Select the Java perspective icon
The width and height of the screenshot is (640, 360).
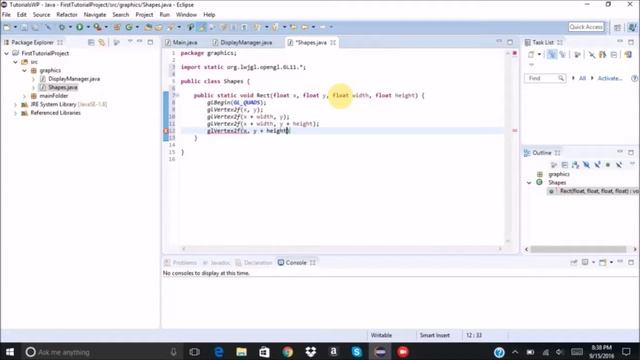(x=632, y=27)
